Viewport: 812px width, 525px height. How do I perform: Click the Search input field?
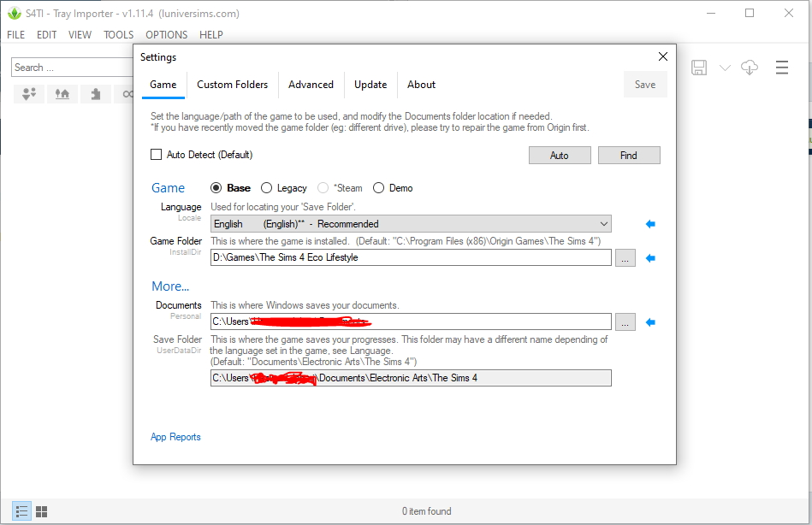coord(72,68)
